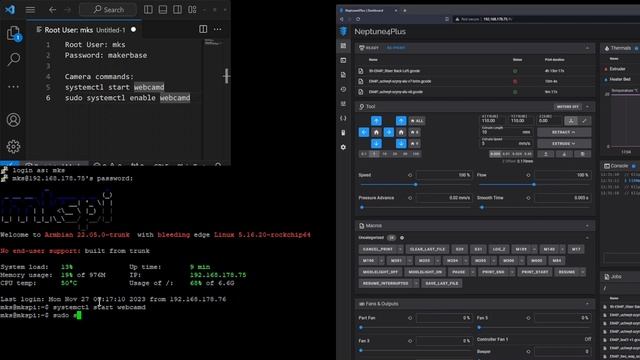
Task: Switch to the tab beside READY in status panel
Action: [x=396, y=48]
